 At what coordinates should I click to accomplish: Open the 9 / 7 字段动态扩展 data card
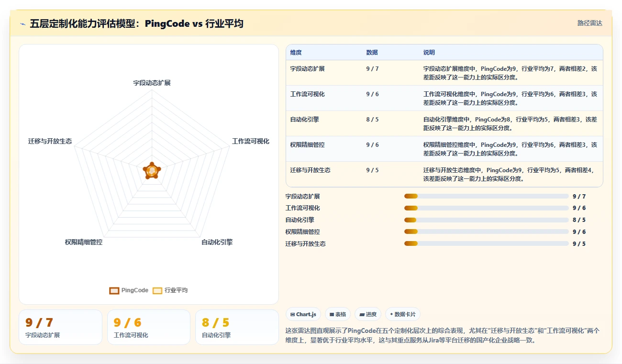coord(60,327)
